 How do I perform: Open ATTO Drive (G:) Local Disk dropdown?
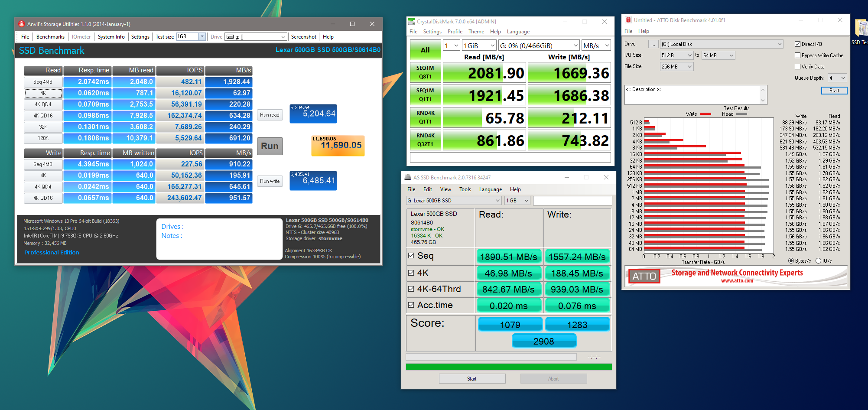tap(722, 44)
